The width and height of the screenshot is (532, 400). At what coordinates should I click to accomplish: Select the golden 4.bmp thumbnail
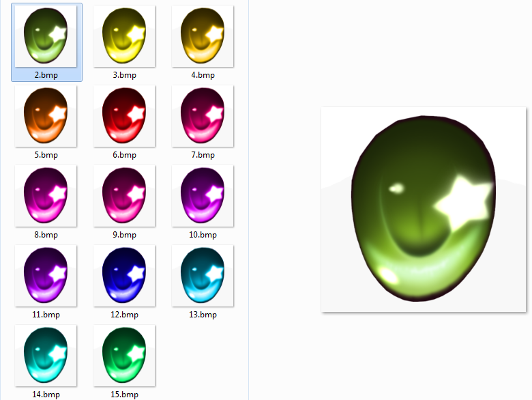coord(203,36)
